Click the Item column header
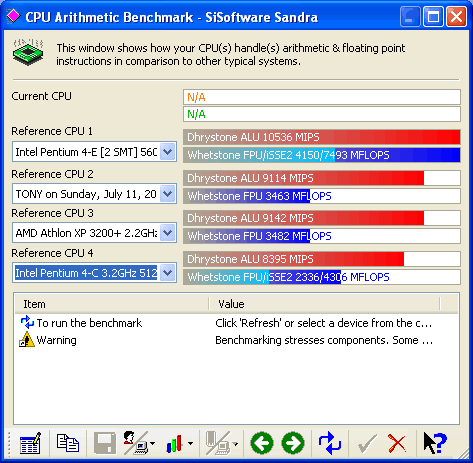This screenshot has width=473, height=463. click(112, 304)
